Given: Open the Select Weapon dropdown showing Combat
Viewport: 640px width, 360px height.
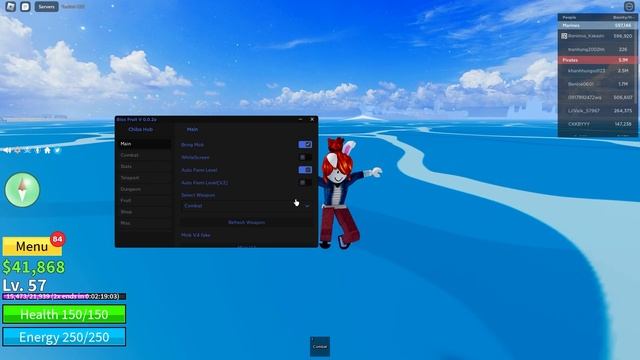Looking at the screenshot, I should [247, 206].
